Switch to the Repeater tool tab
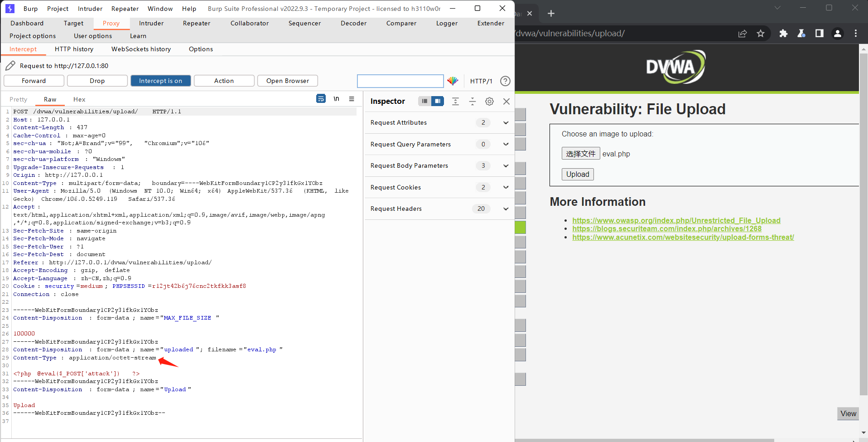The height and width of the screenshot is (442, 868). (x=197, y=23)
